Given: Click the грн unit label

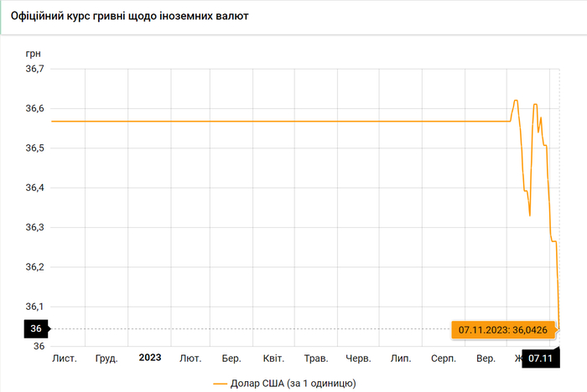Looking at the screenshot, I should click(34, 53).
